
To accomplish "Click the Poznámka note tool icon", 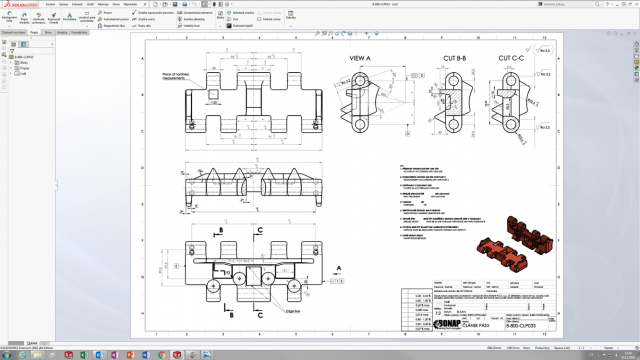I will click(x=69, y=17).
